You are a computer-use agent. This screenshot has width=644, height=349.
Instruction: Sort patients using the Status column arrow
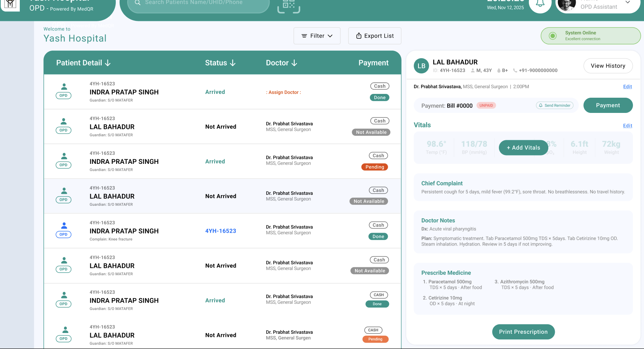(x=234, y=63)
